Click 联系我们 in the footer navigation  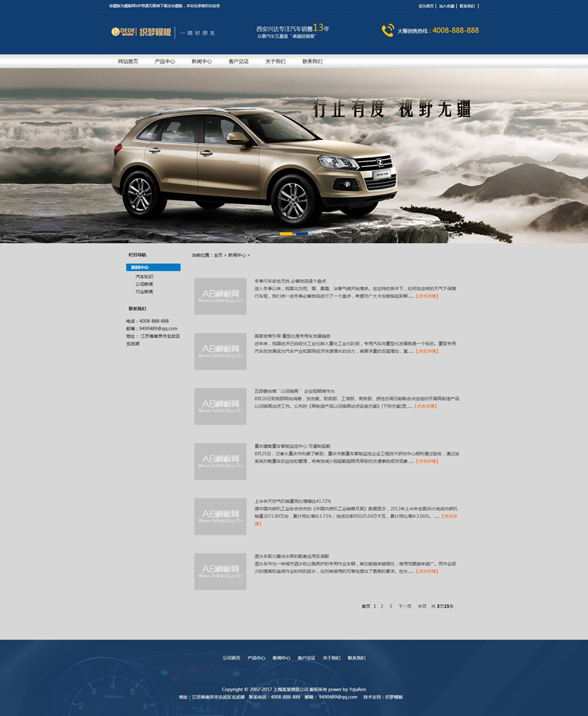(x=356, y=658)
